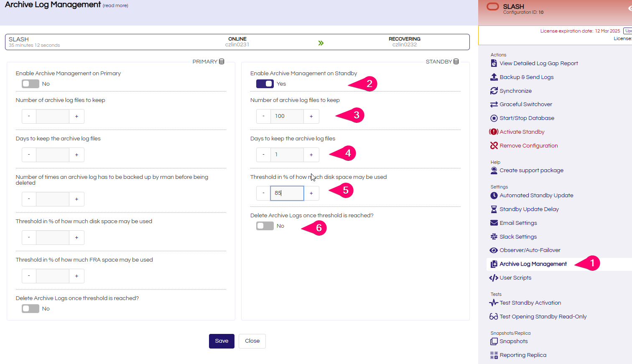This screenshot has height=364, width=632.
Task: Click the Email Settings envelope icon
Action: [494, 223]
